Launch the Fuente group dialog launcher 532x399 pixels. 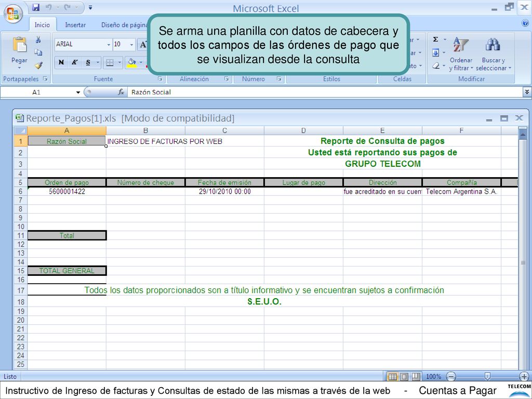click(x=160, y=79)
